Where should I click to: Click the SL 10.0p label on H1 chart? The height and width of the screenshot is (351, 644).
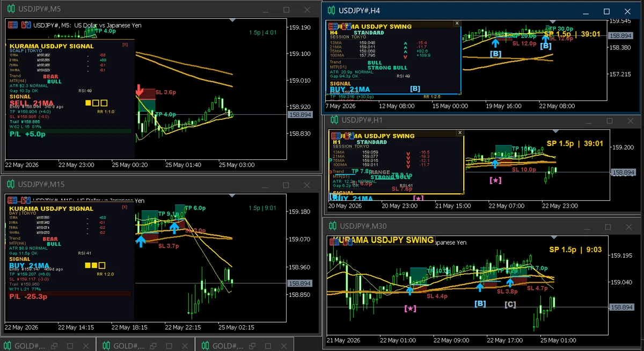pyautogui.click(x=524, y=169)
